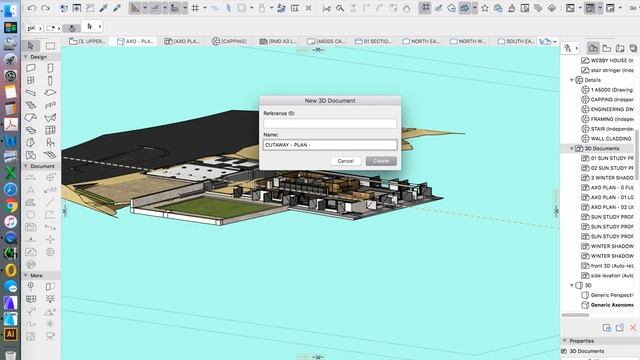This screenshot has width=640, height=360.
Task: Click the Navigator horizontal scrollbar
Action: [x=575, y=315]
